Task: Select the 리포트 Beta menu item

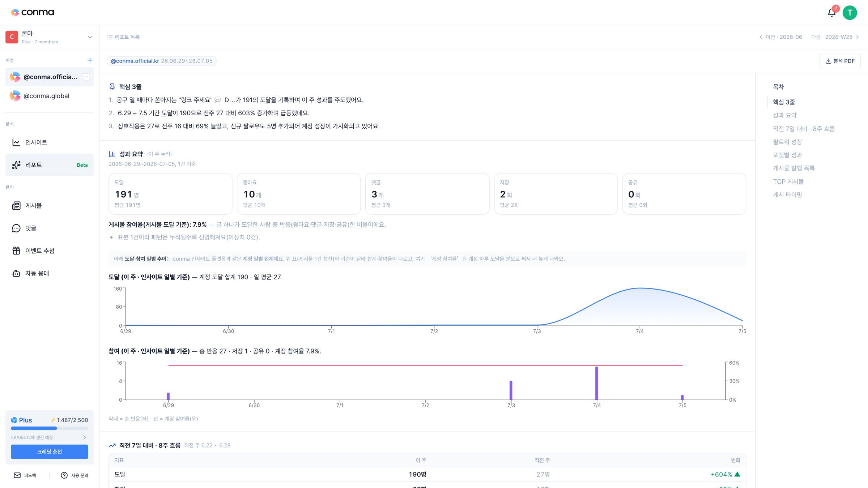Action: tap(50, 165)
